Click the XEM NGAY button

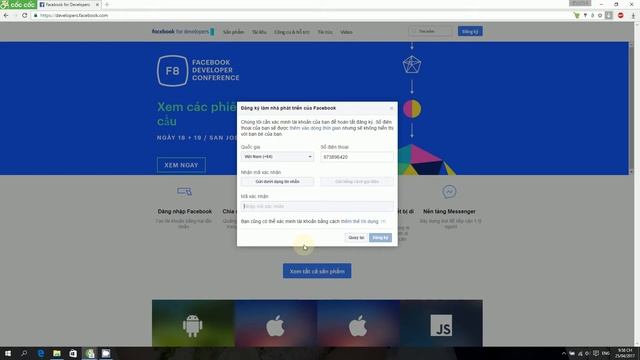tap(181, 165)
